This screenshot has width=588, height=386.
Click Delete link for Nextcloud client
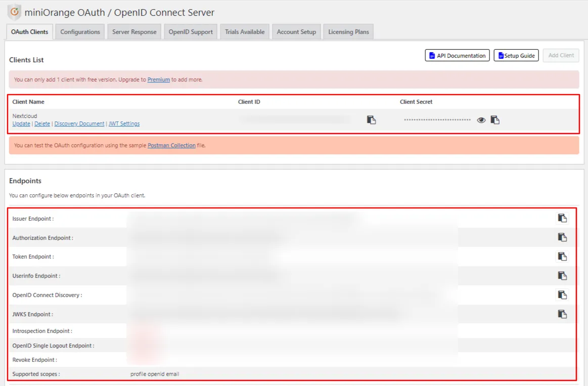42,123
